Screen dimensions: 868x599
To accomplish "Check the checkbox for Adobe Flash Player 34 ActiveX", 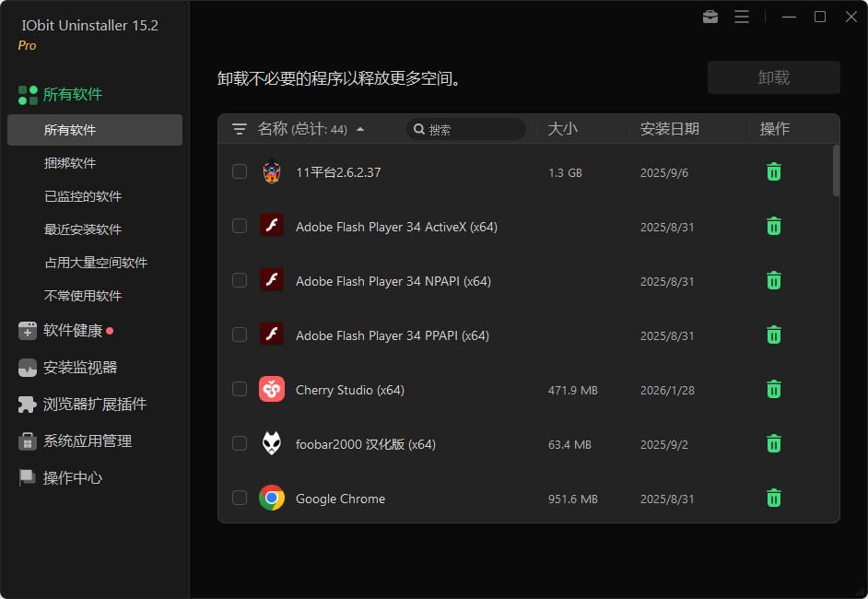I will (240, 226).
